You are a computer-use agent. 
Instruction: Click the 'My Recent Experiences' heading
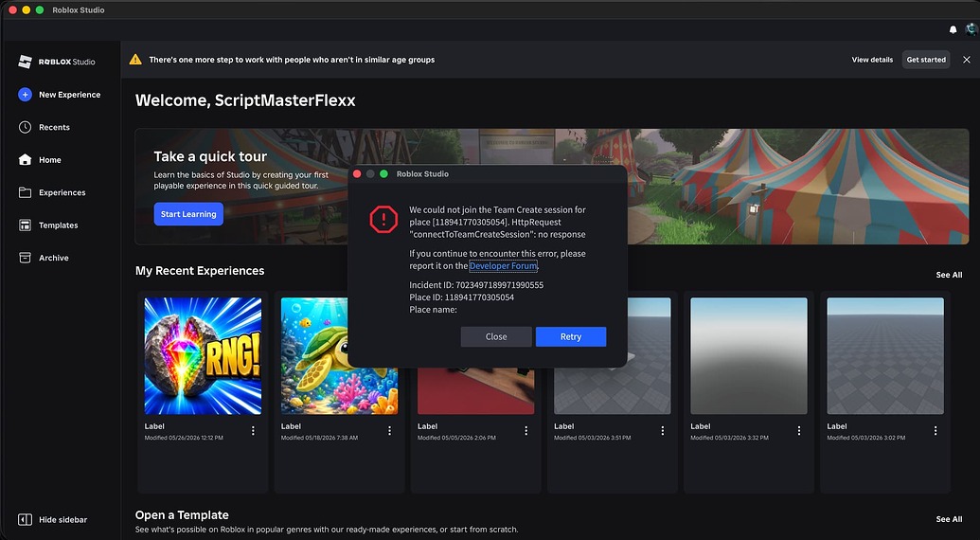coord(200,271)
